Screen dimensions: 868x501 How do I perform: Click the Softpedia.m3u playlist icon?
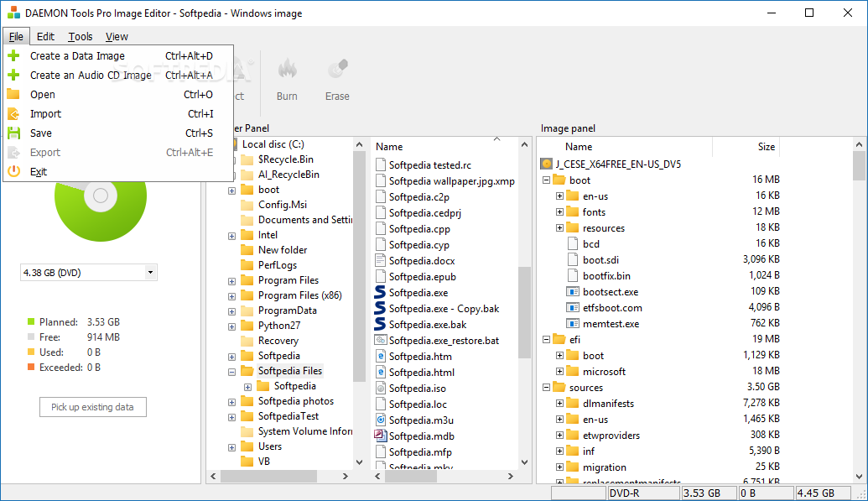[x=380, y=420]
